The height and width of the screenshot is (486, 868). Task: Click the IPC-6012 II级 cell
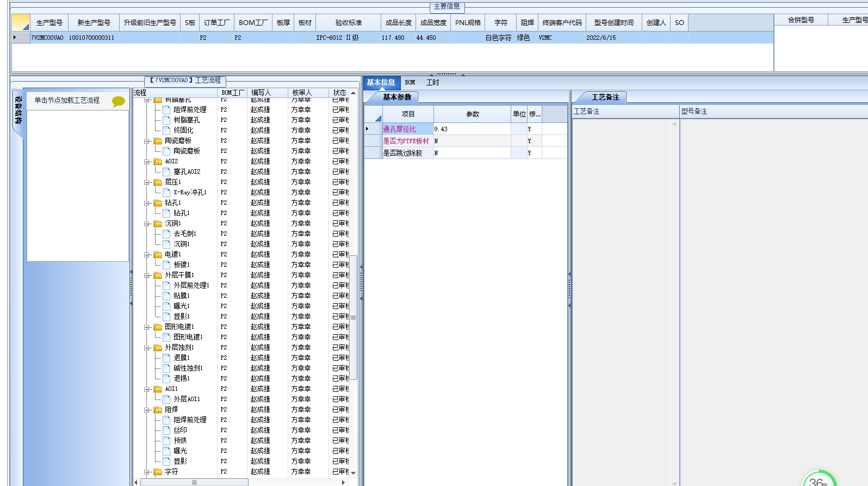(x=348, y=38)
